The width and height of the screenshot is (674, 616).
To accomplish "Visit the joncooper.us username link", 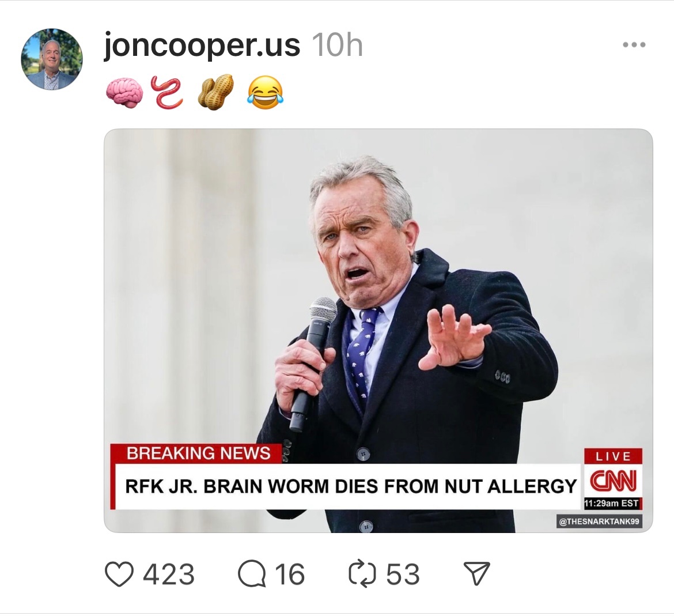I will pyautogui.click(x=202, y=45).
